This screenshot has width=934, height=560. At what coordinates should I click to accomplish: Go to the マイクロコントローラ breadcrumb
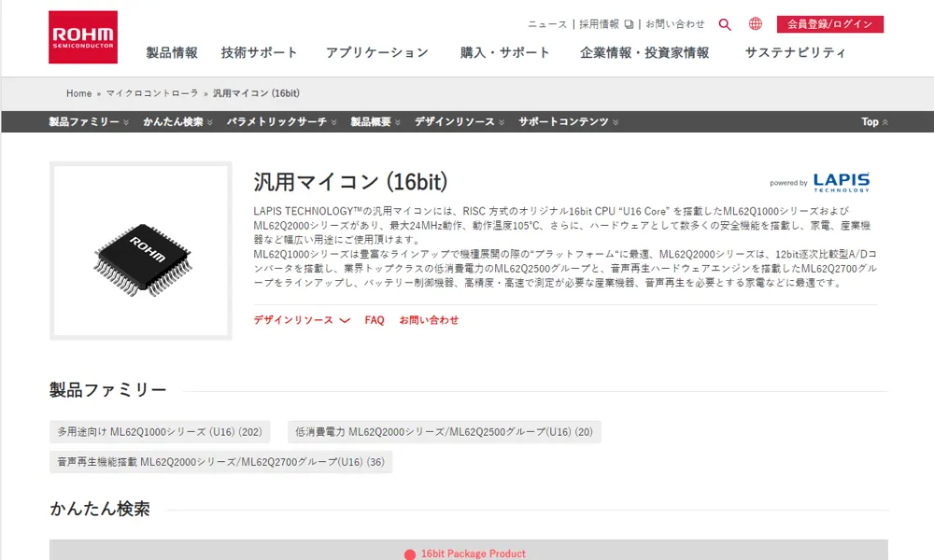coord(152,93)
